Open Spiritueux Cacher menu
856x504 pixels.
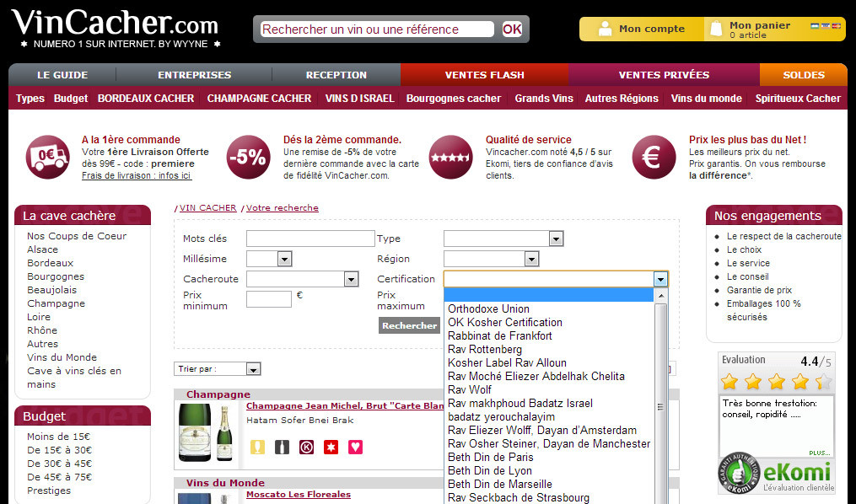pyautogui.click(x=798, y=98)
